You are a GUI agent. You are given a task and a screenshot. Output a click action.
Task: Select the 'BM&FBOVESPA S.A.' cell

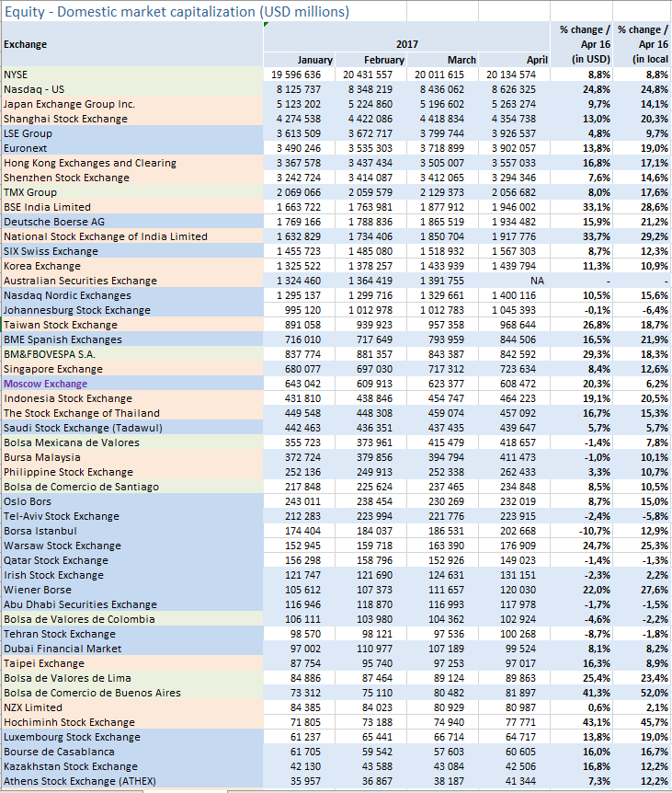click(132, 353)
